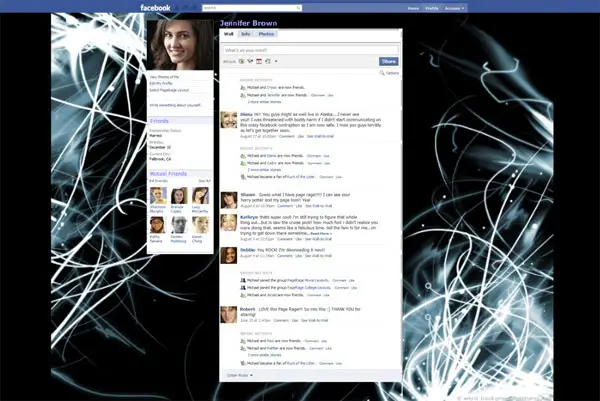This screenshot has height=401, width=600.
Task: Switch to the Wall tab
Action: (228, 34)
